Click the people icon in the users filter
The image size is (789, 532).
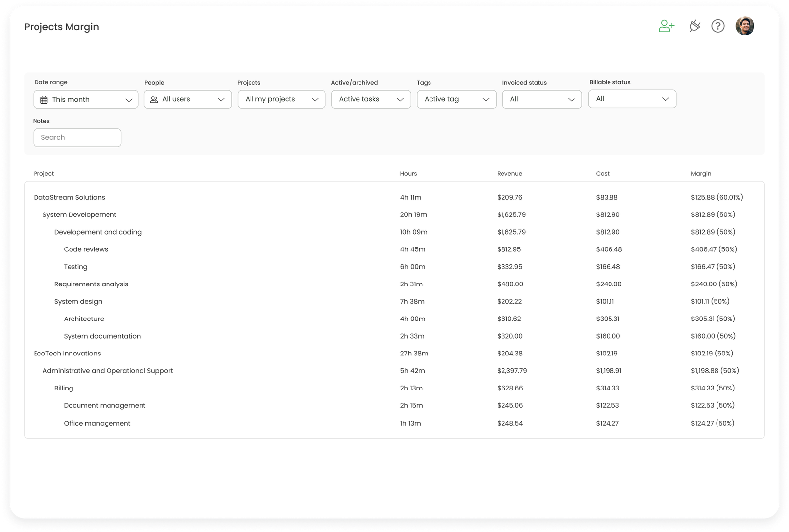154,99
